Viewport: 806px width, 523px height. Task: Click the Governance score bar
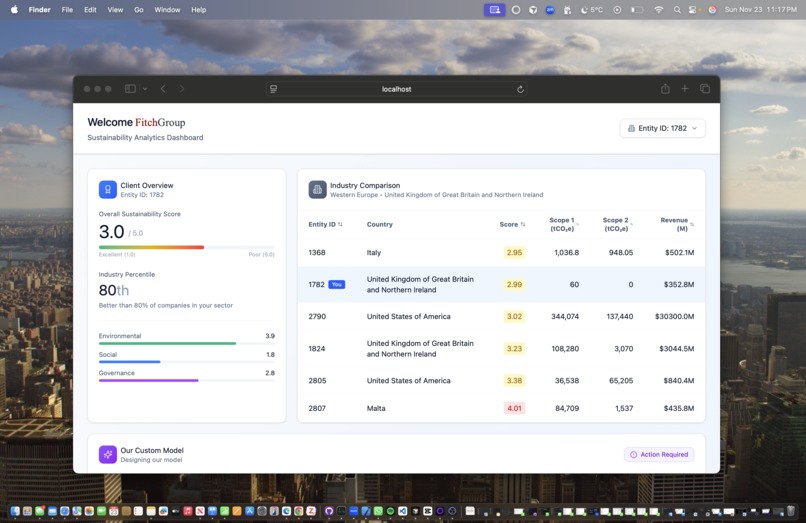187,381
